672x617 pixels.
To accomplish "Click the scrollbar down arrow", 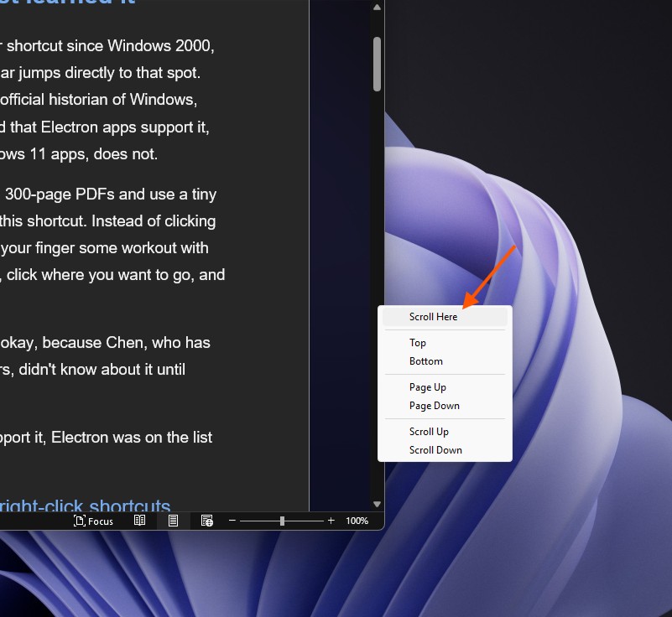I will [378, 505].
